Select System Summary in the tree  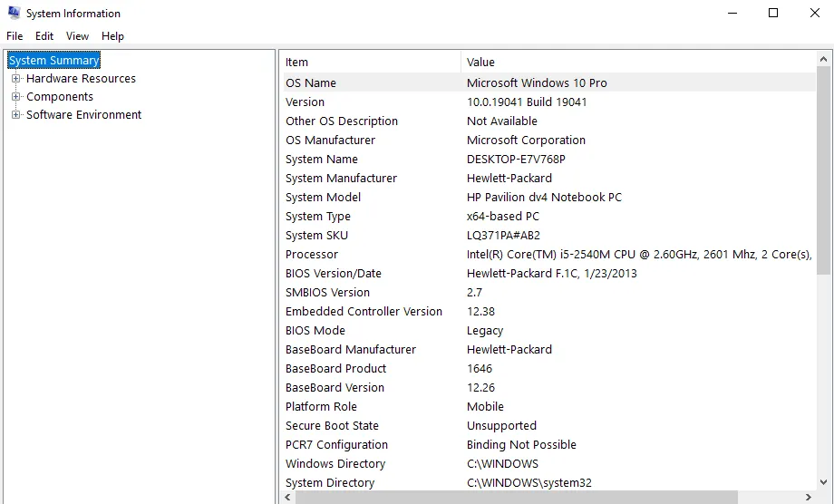tap(53, 61)
